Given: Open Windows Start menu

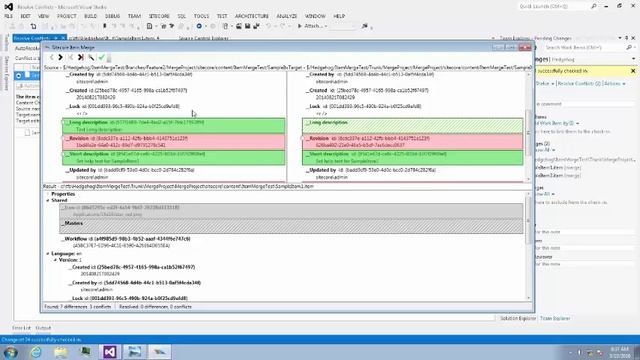Looking at the screenshot, I should click(10, 352).
